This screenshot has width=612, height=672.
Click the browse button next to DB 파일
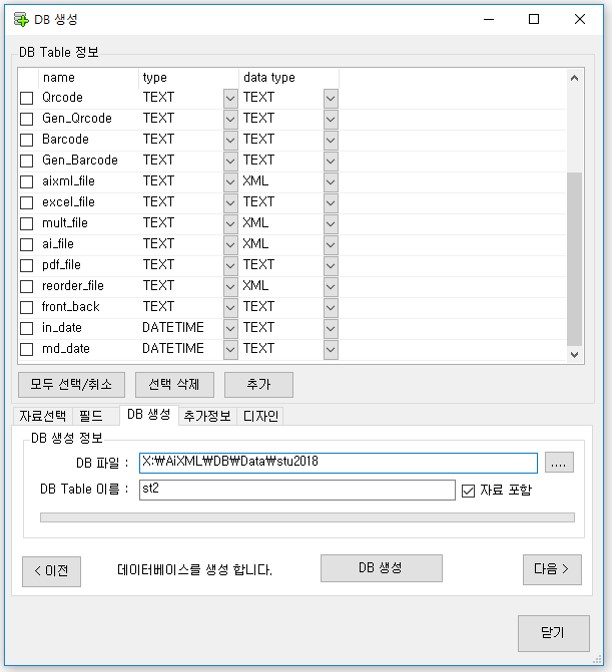pos(559,463)
